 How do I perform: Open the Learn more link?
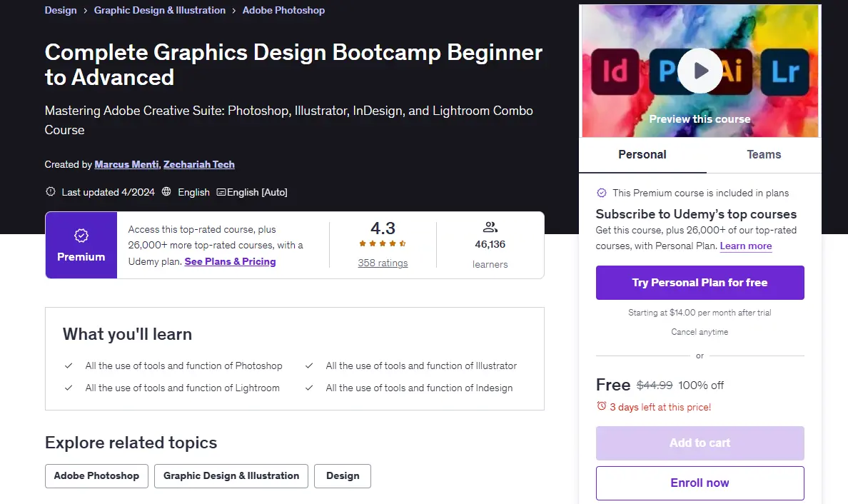[746, 246]
